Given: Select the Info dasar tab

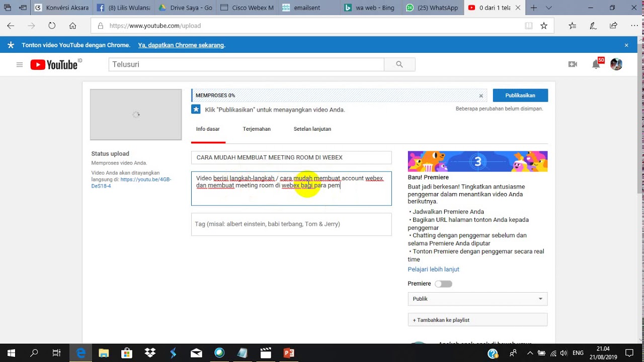Looking at the screenshot, I should click(208, 129).
